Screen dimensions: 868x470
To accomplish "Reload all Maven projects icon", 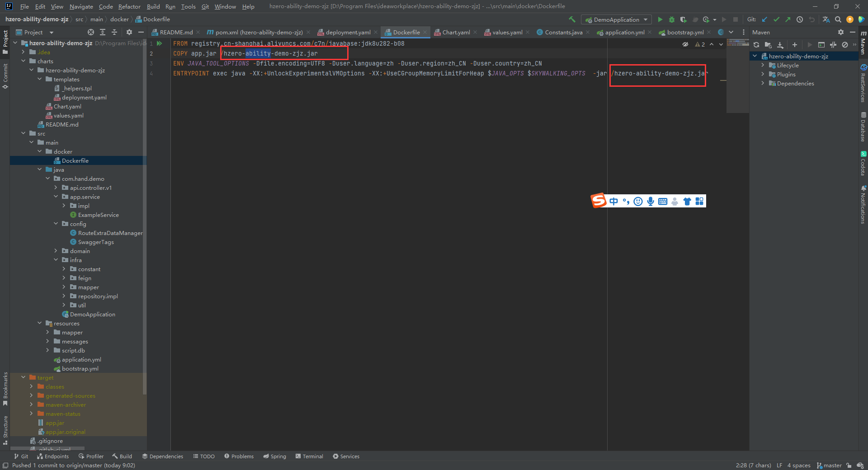I will 756,45.
